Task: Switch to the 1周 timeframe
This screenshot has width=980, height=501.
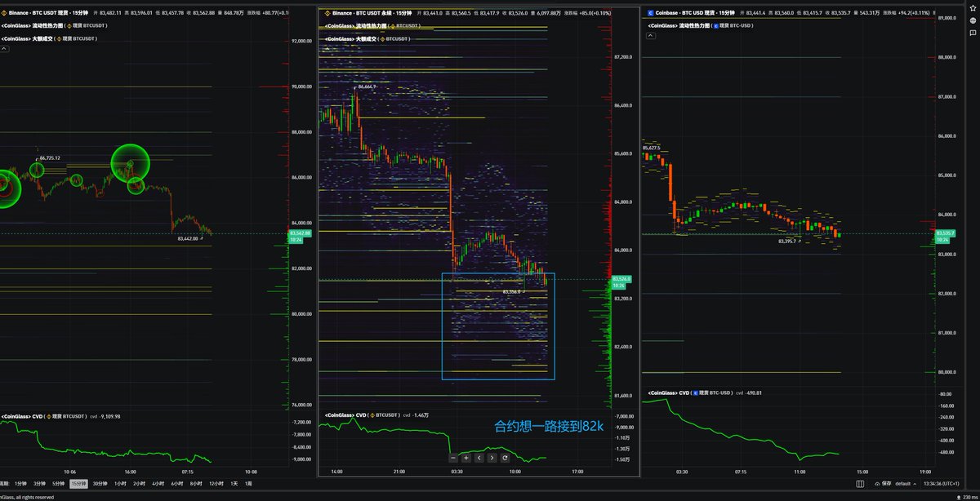Action: [x=248, y=483]
